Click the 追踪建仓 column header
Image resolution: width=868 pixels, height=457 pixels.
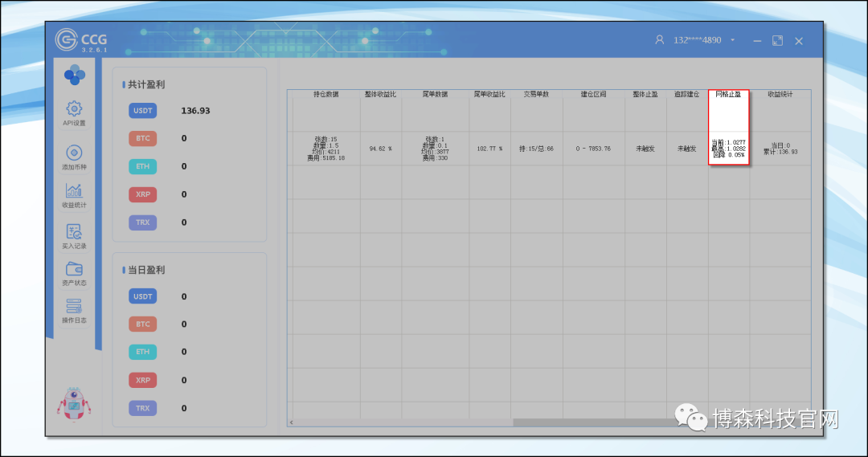tap(687, 95)
